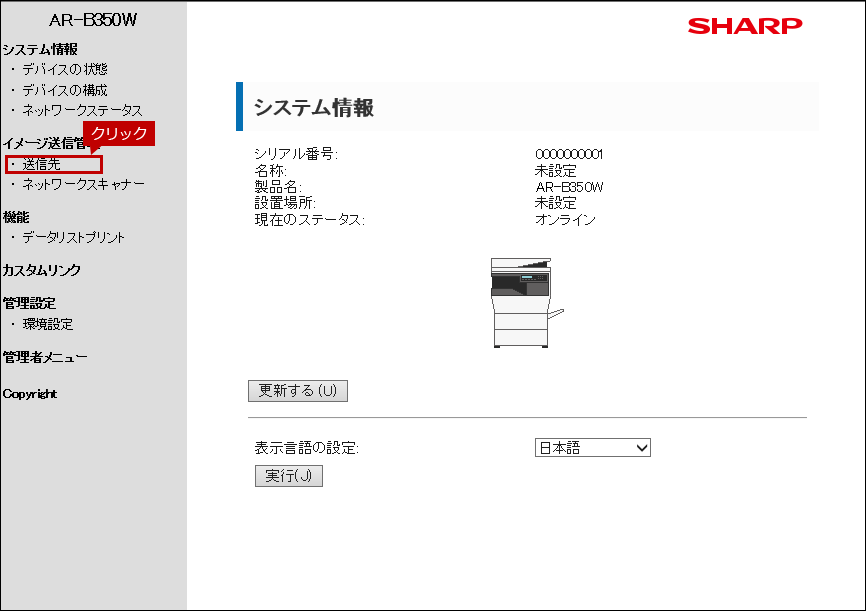Viewport: 866px width, 611px height.
Task: Click the システム情報 page heading
Action: point(314,107)
